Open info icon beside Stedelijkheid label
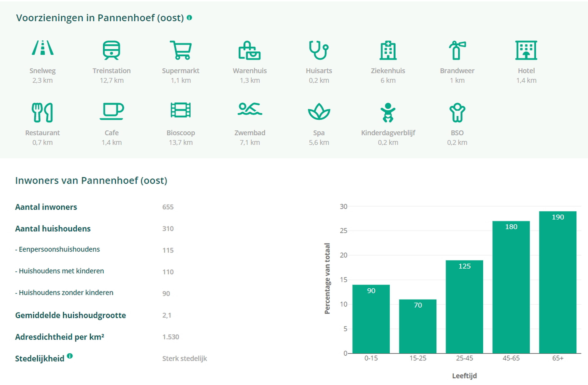The width and height of the screenshot is (588, 385). (x=70, y=356)
